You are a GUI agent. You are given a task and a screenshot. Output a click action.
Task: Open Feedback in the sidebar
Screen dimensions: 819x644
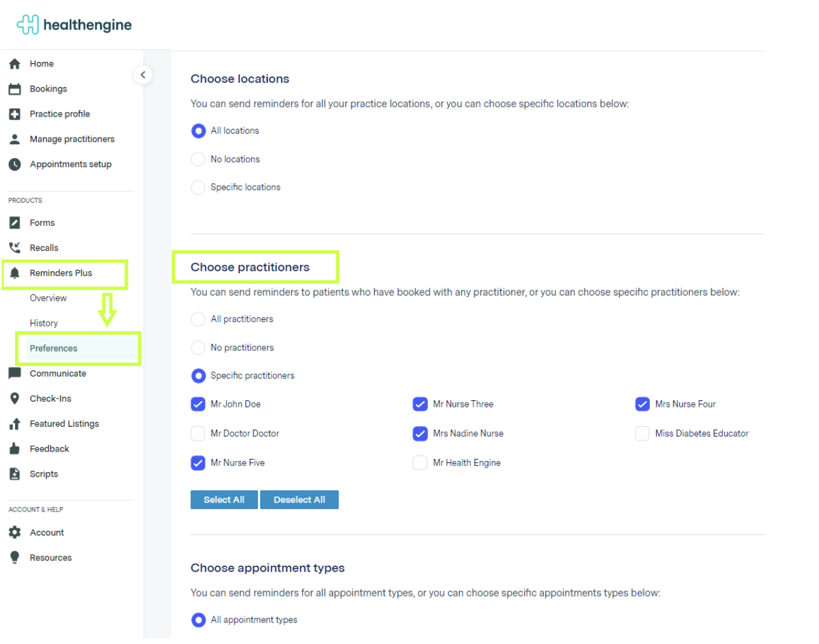[49, 449]
